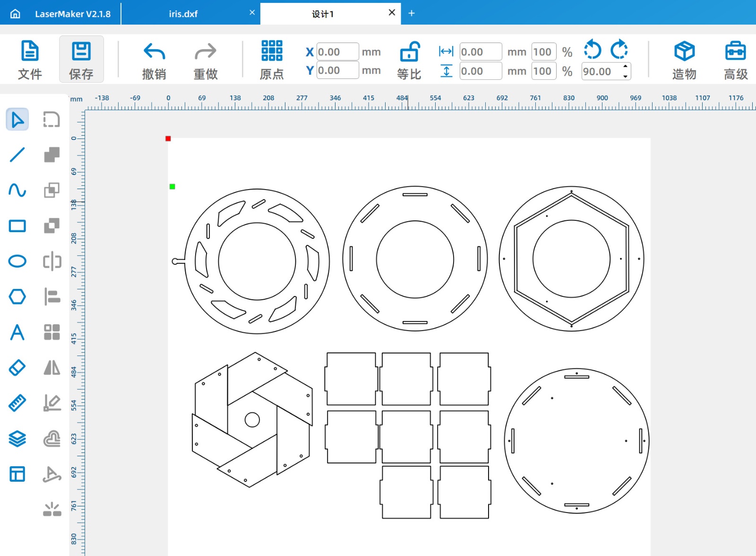The height and width of the screenshot is (556, 756).
Task: Click the mirror symmetry split icon
Action: [52, 261]
